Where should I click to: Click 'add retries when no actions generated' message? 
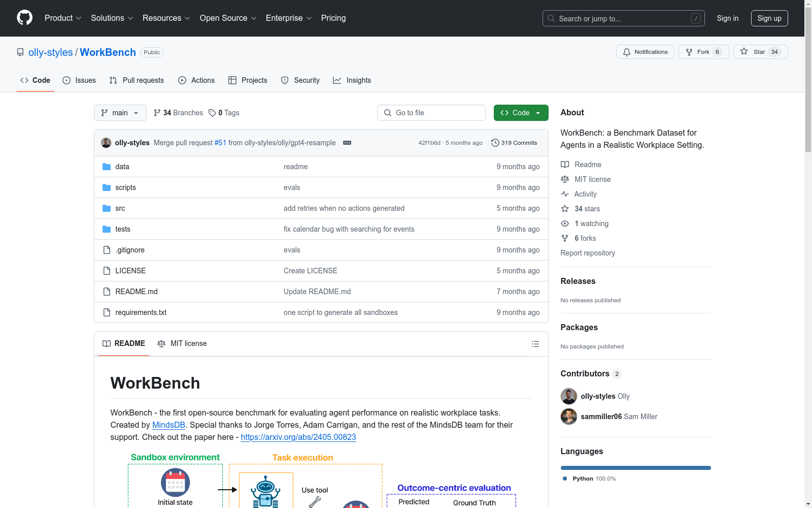[x=344, y=208]
